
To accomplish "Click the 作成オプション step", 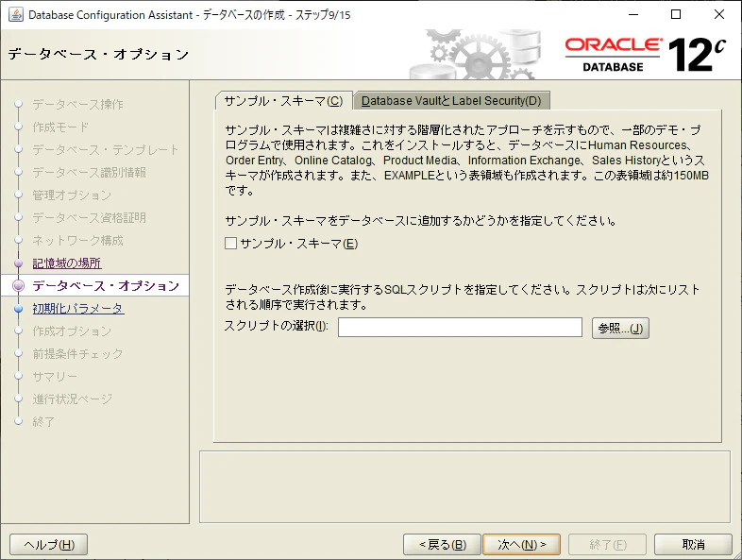I will [72, 331].
